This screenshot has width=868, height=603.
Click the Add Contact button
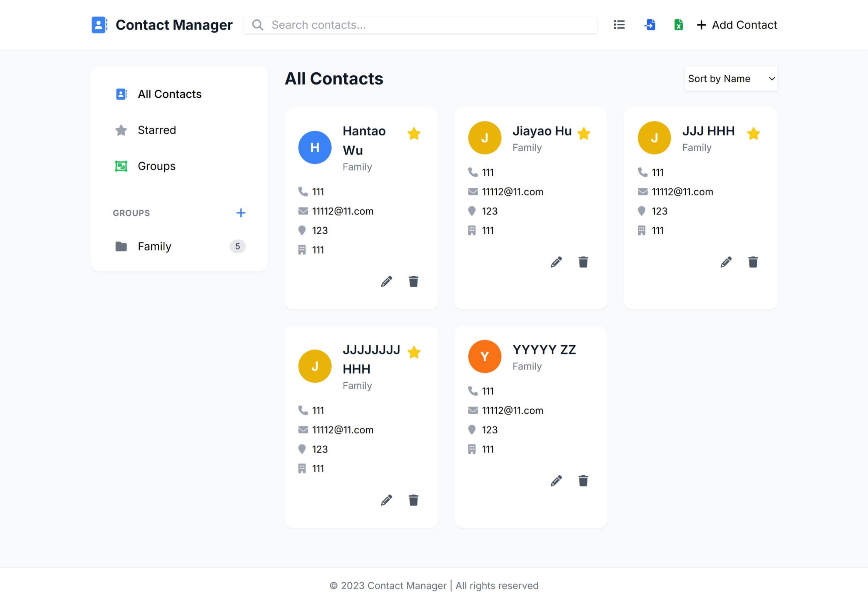tap(737, 25)
